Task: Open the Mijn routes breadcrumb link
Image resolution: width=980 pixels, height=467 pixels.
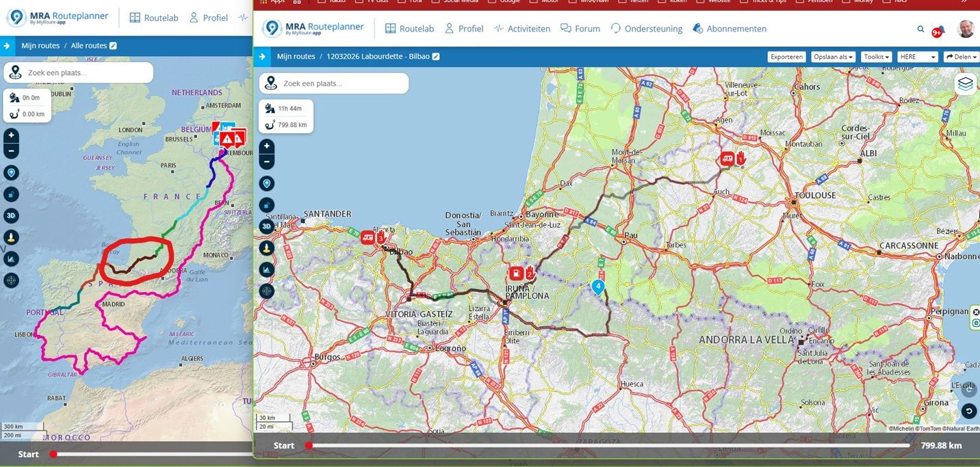Action: pos(296,57)
